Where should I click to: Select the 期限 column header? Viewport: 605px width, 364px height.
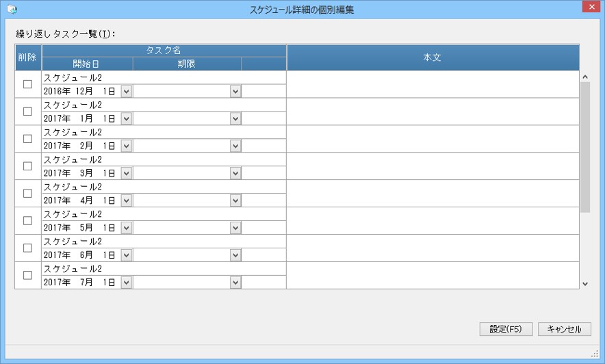[187, 64]
